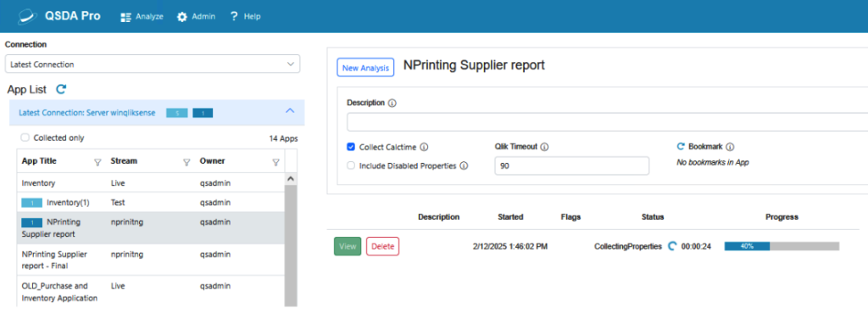Open the Latest Connection dropdown
The height and width of the screenshot is (314, 868).
point(153,64)
